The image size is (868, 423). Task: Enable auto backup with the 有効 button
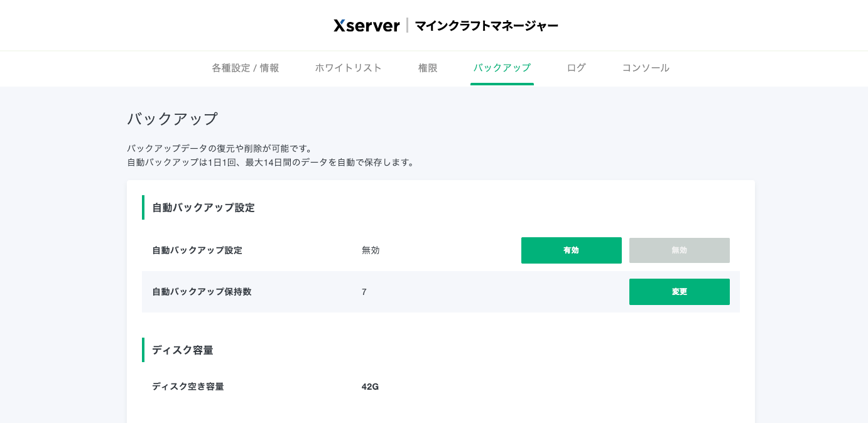(x=572, y=250)
